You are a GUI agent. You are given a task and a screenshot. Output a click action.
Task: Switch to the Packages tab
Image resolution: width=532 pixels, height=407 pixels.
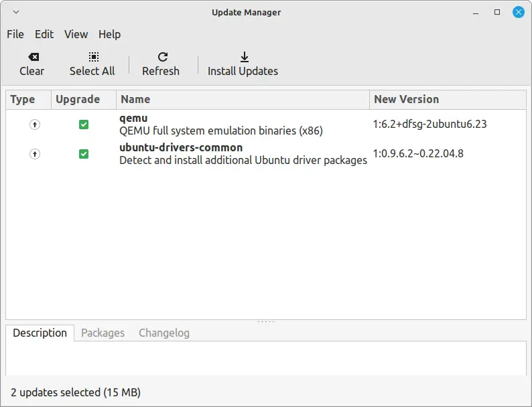(103, 333)
